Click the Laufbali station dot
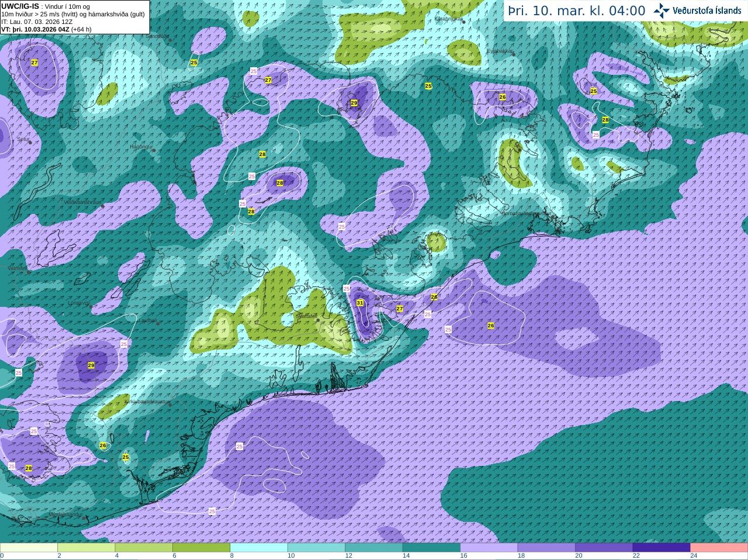Image resolution: width=748 pixels, height=560 pixels. click(157, 324)
